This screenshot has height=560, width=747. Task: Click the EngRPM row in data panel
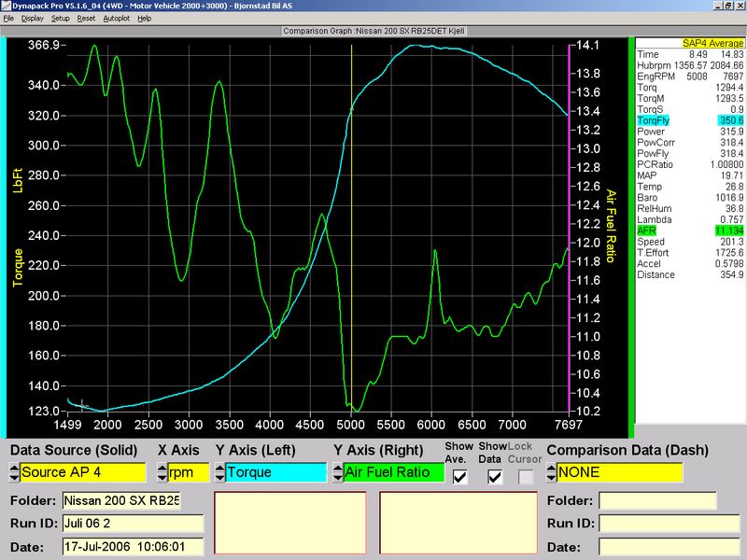(x=690, y=77)
